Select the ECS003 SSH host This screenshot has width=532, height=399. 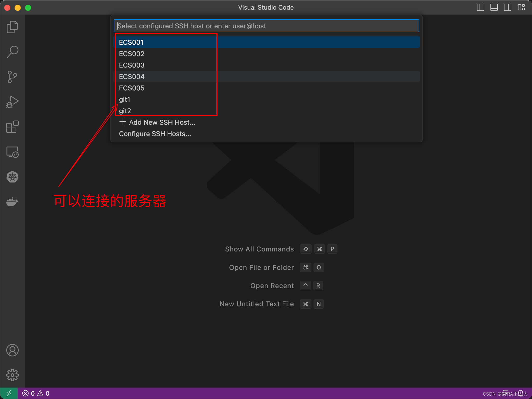267,65
